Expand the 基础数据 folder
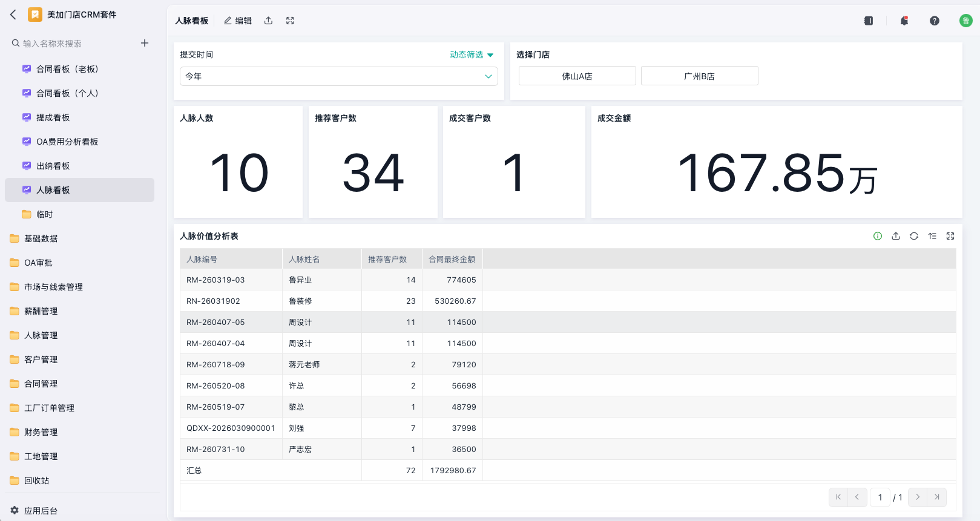This screenshot has height=521, width=980. pyautogui.click(x=80, y=238)
